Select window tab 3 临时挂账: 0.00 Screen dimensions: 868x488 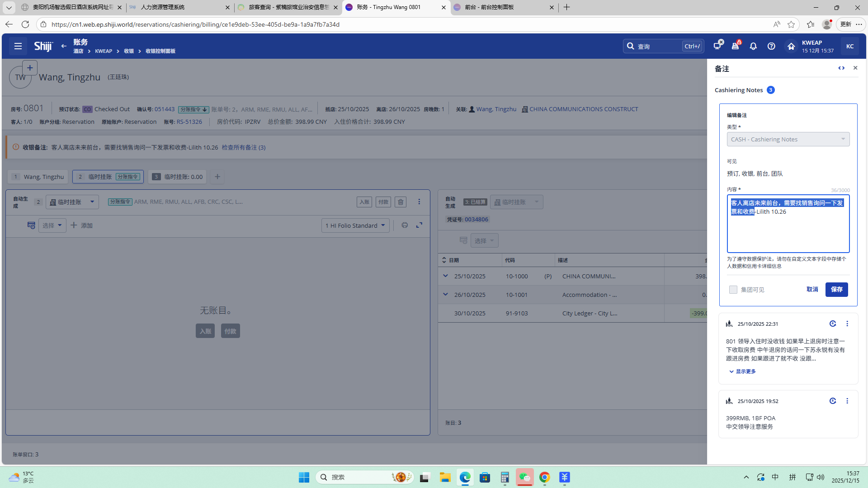(177, 177)
